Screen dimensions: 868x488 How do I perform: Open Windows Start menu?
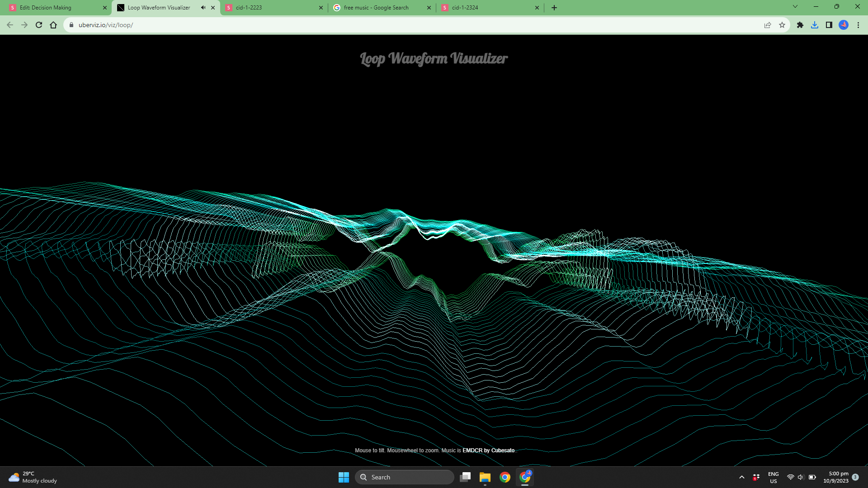(344, 477)
